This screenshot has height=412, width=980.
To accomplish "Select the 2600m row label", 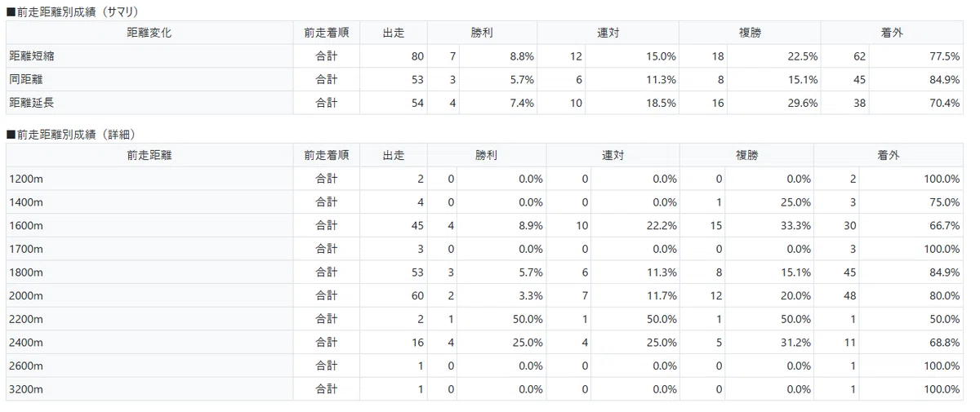I will (26, 365).
